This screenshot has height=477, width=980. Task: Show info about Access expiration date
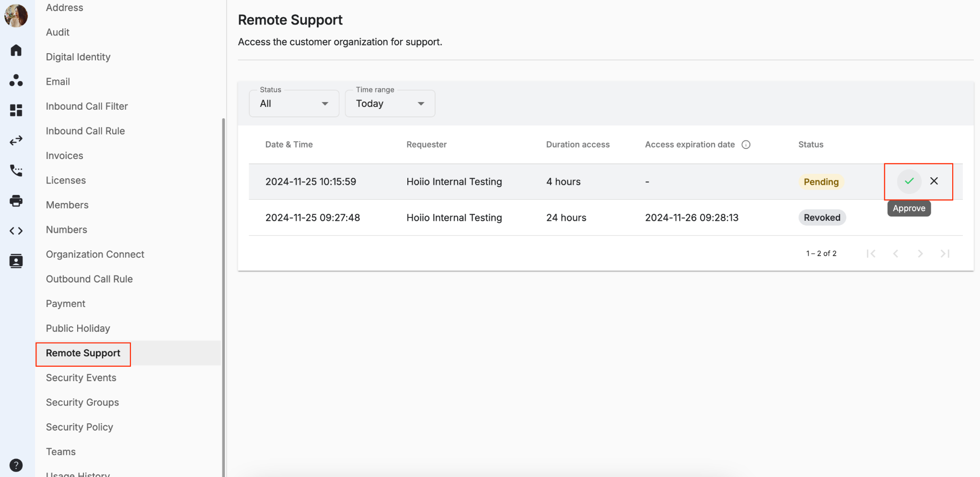pyautogui.click(x=746, y=145)
